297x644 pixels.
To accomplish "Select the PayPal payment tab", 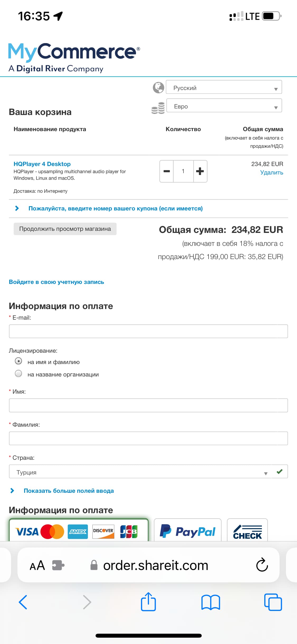I will click(x=188, y=530).
